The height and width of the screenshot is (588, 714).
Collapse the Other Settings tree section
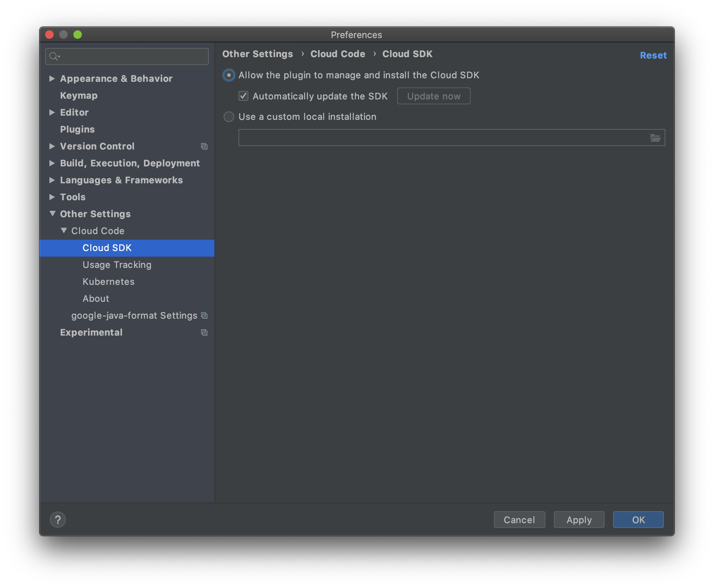[52, 214]
